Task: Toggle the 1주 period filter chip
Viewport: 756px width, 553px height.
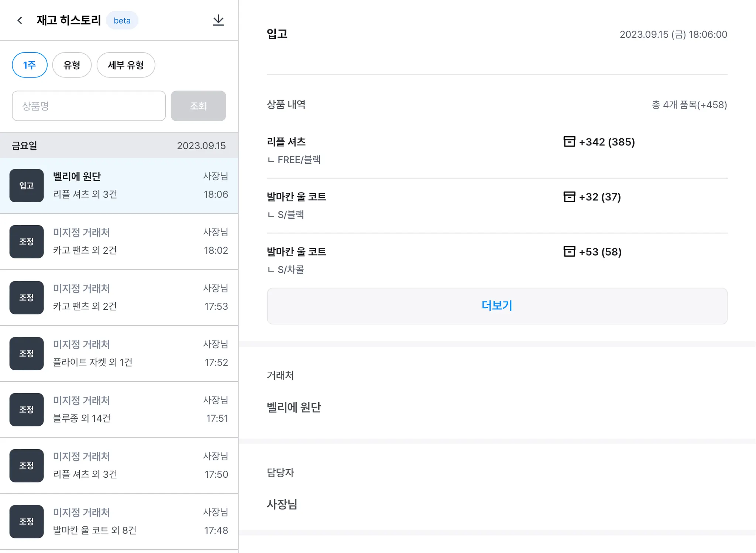Action: coord(30,65)
